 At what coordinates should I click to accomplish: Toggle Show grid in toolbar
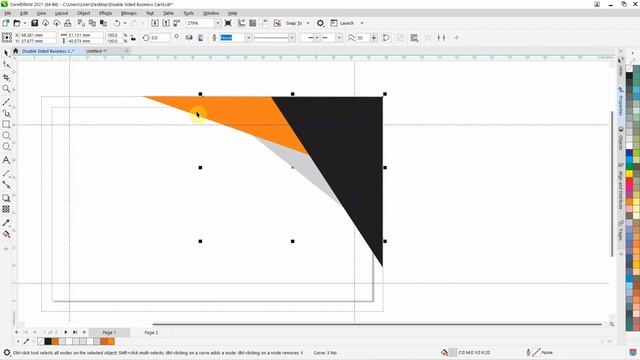tap(253, 23)
